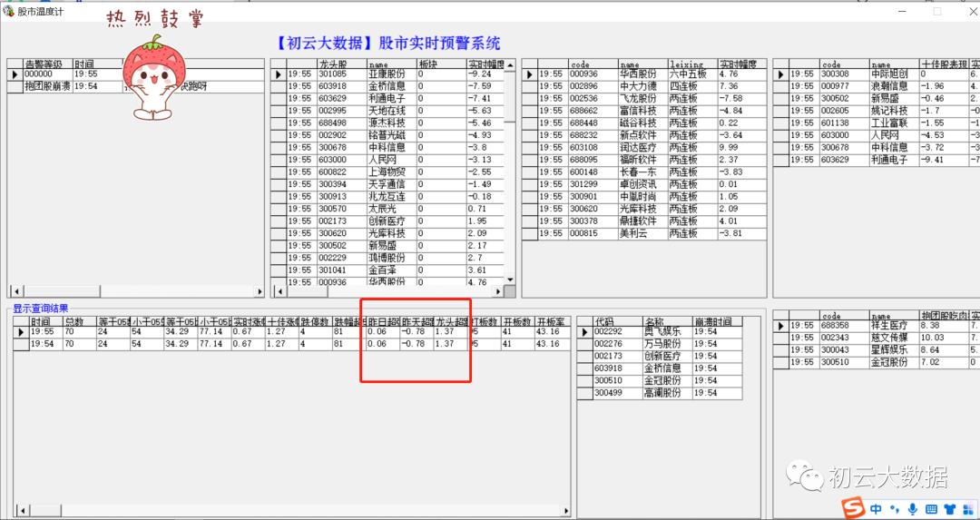Screen dimensions: 980x520
Task: Click right arrow of 龙头股 table horizontal scrollbar
Action: [x=498, y=291]
